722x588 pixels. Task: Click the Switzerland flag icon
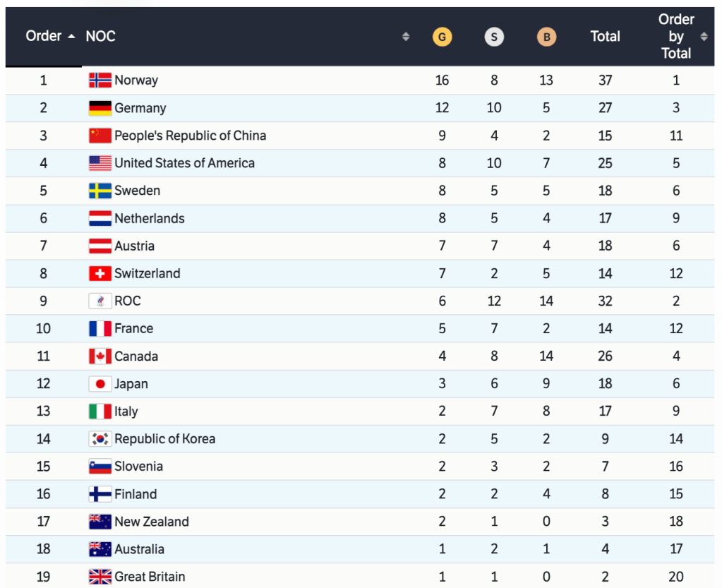coord(100,274)
